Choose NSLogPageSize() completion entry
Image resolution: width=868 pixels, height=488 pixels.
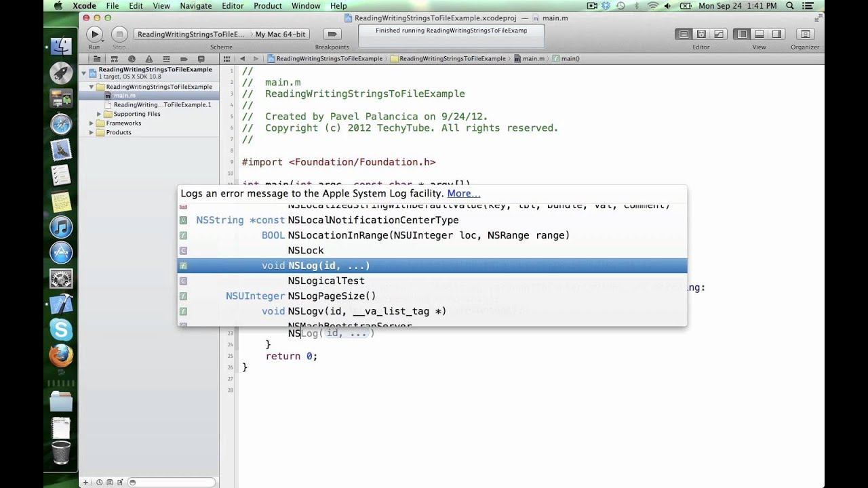pyautogui.click(x=432, y=296)
